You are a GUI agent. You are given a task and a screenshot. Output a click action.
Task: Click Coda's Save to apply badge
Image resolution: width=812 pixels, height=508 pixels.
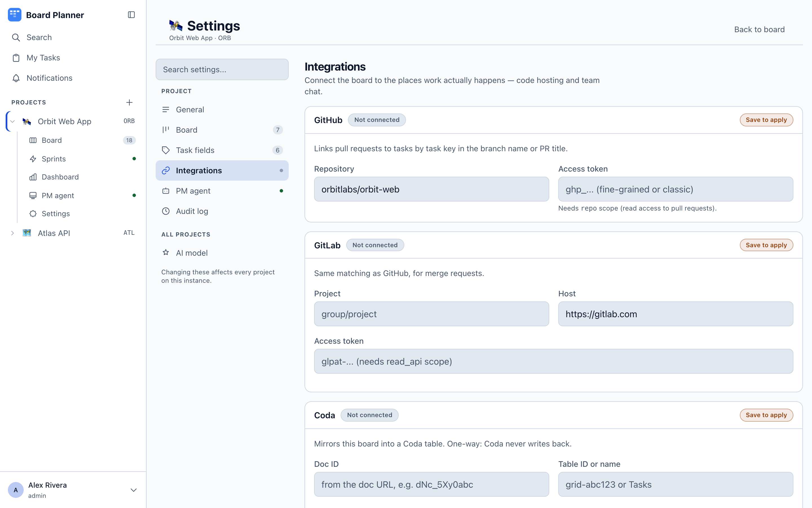point(766,415)
